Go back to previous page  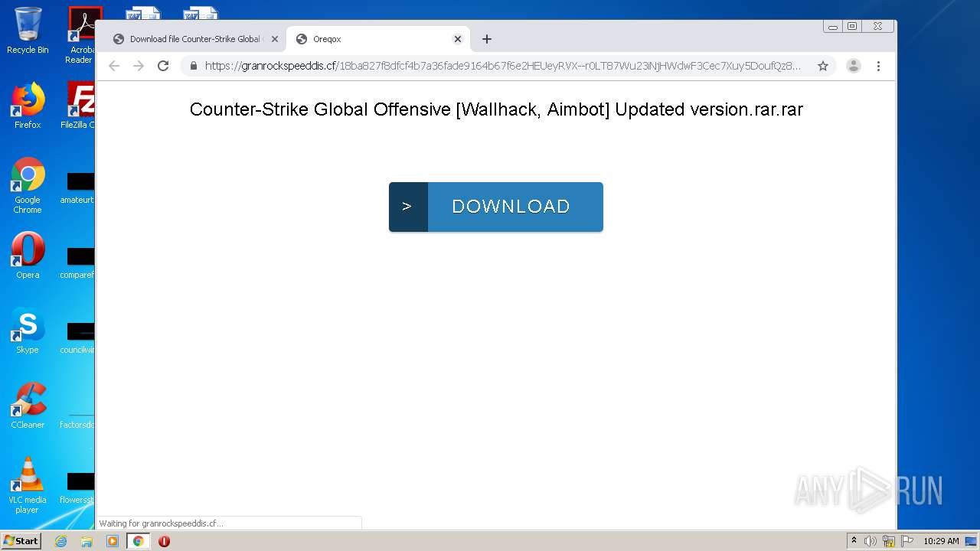[x=114, y=66]
